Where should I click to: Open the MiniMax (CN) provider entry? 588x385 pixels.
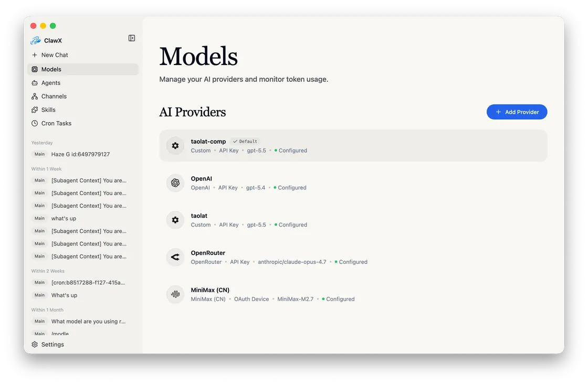353,294
